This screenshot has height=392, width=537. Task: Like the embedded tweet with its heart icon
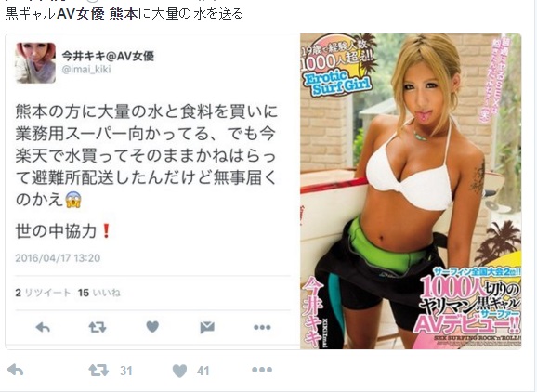tap(152, 327)
